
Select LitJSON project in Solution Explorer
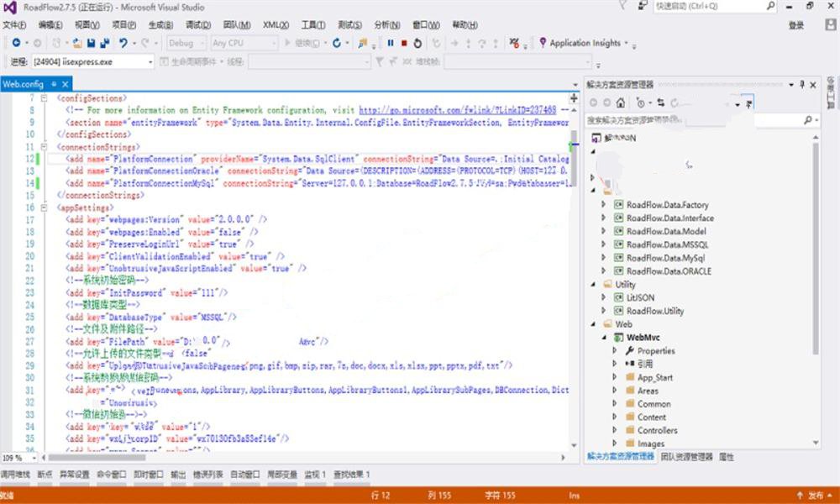640,298
